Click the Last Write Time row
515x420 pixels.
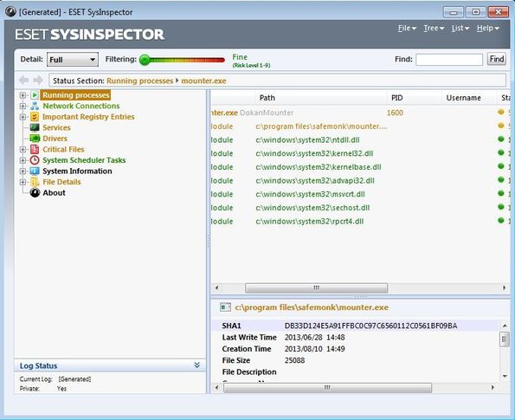pyautogui.click(x=356, y=337)
